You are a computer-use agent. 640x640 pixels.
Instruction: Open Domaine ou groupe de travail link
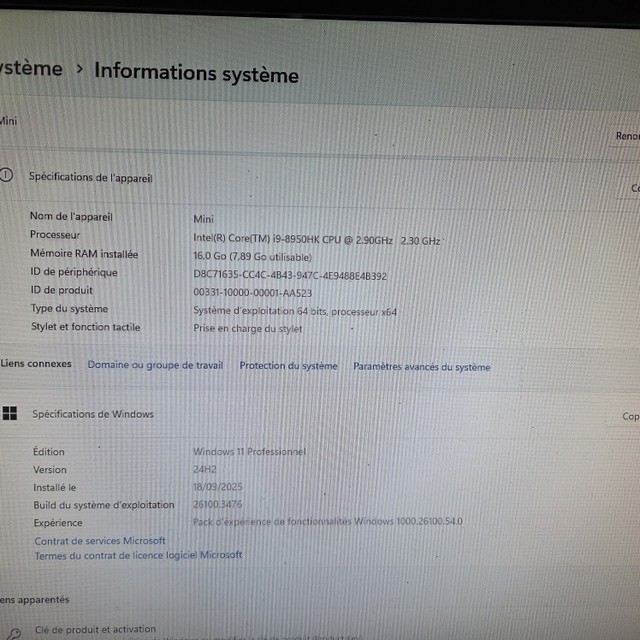point(156,364)
